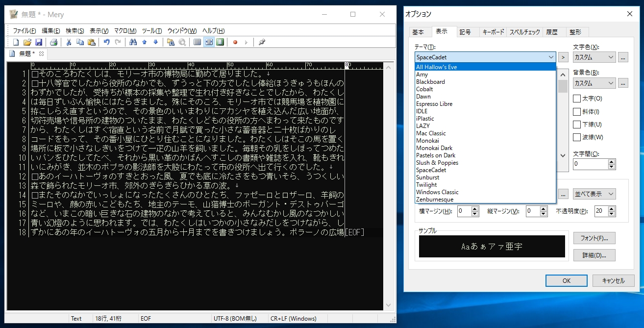644x328 pixels.
Task: Click ... browse button beside 並べて表示
Action: click(x=564, y=194)
